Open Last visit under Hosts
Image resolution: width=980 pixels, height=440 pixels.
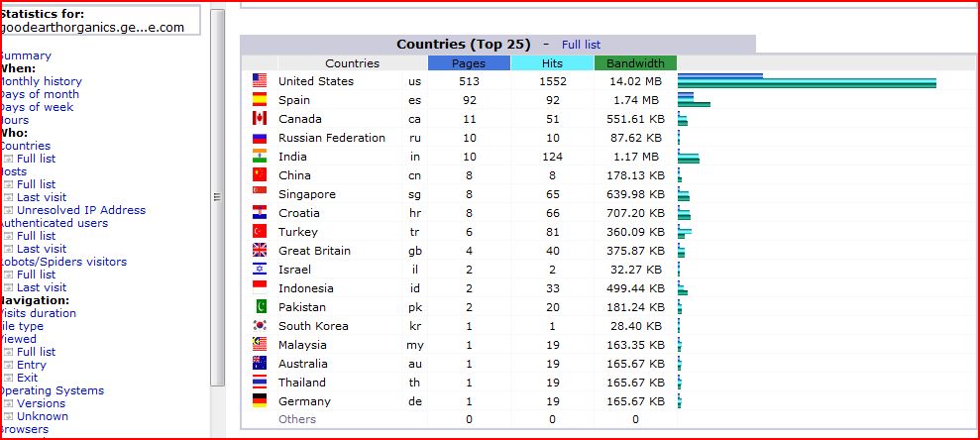click(42, 197)
